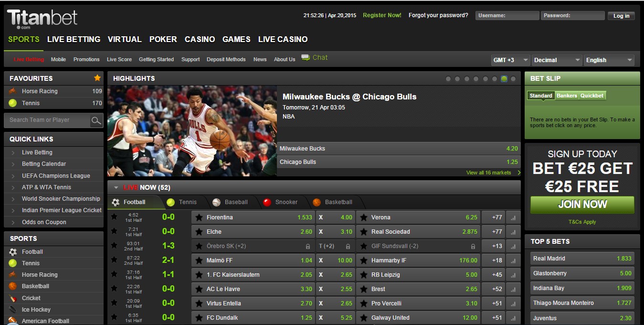Switch to the Tennis live tab
Image resolution: width=644 pixels, height=325 pixels.
pos(182,202)
